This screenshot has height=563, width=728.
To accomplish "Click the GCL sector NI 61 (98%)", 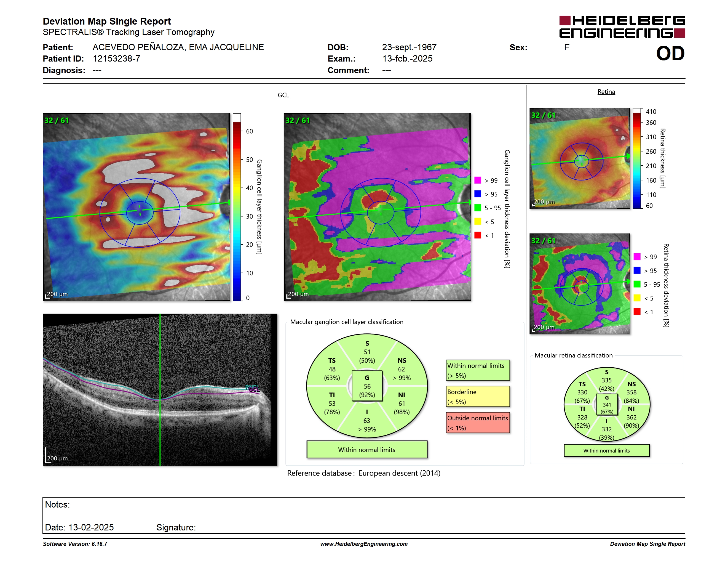I will pyautogui.click(x=402, y=403).
